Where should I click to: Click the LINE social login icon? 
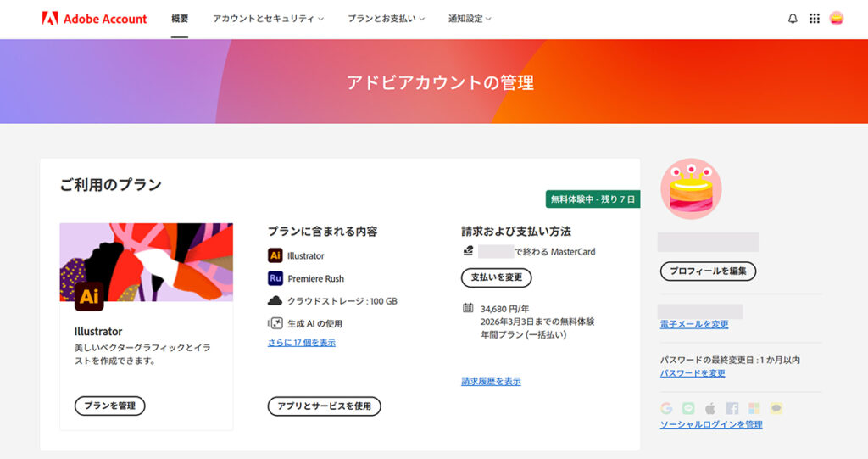click(688, 409)
